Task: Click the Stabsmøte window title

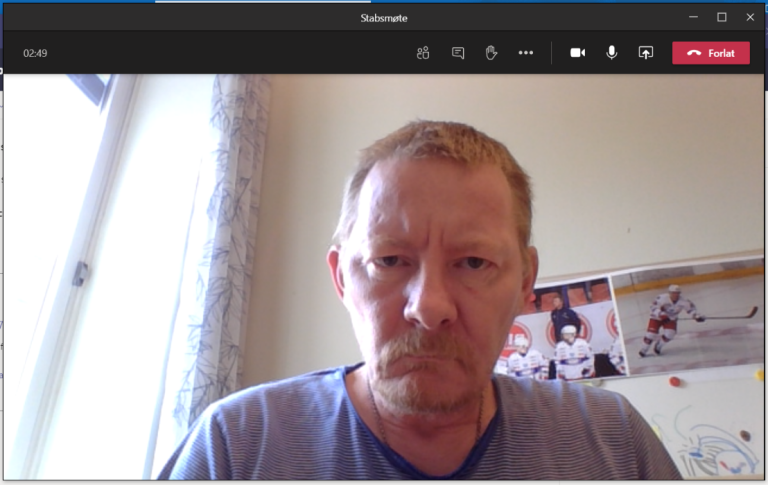Action: coord(384,18)
